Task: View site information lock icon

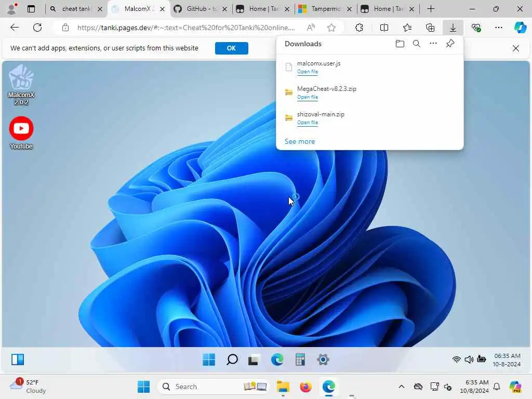Action: tap(65, 28)
